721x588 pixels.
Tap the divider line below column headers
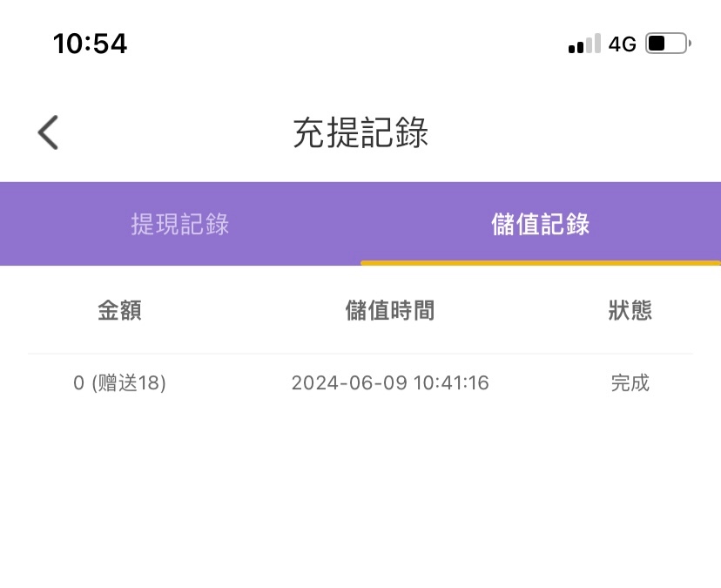360,354
